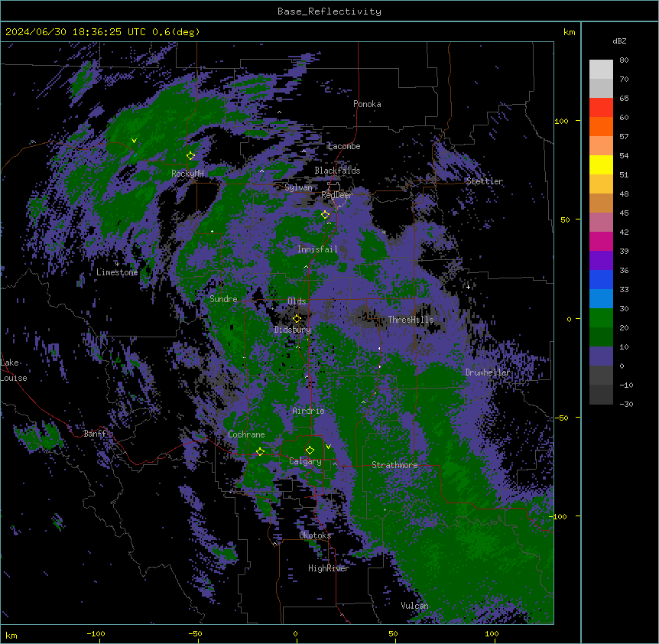The height and width of the screenshot is (644, 659).
Task: Click the Banff label
Action: [95, 434]
